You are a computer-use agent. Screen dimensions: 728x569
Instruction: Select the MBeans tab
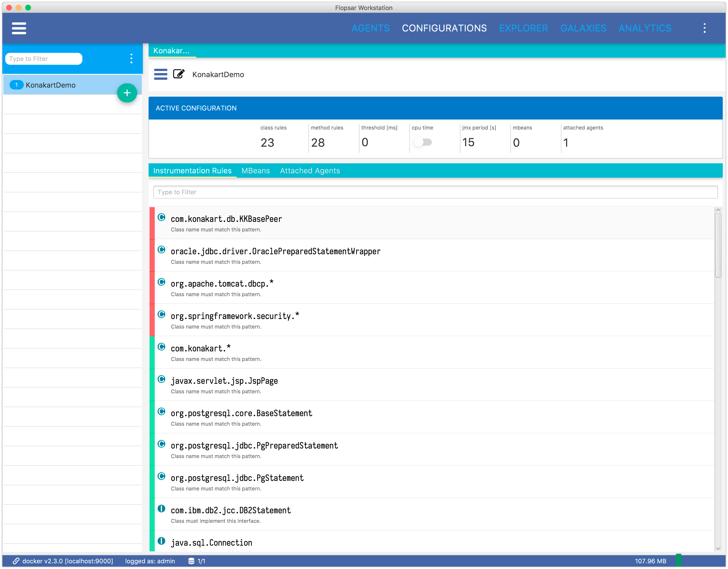click(x=255, y=171)
